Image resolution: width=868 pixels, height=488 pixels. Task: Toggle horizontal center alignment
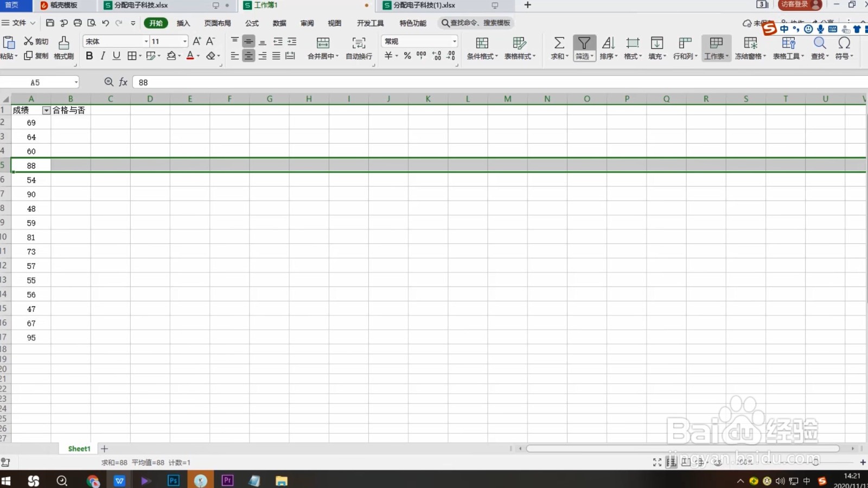click(248, 55)
